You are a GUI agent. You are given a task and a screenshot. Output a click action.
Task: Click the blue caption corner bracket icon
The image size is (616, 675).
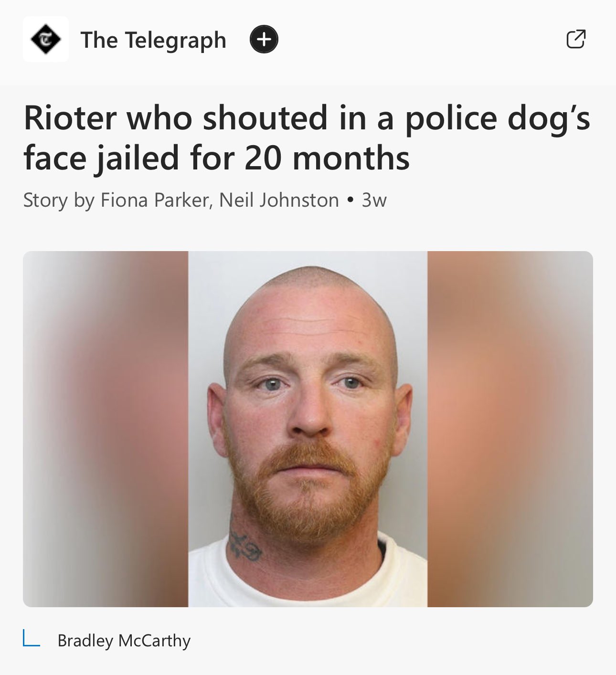coord(32,638)
